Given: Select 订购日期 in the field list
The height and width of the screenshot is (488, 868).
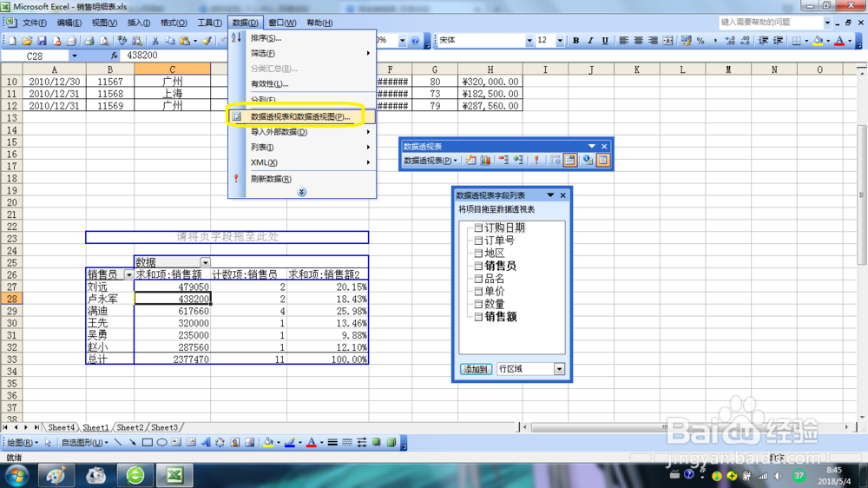Looking at the screenshot, I should (x=504, y=228).
